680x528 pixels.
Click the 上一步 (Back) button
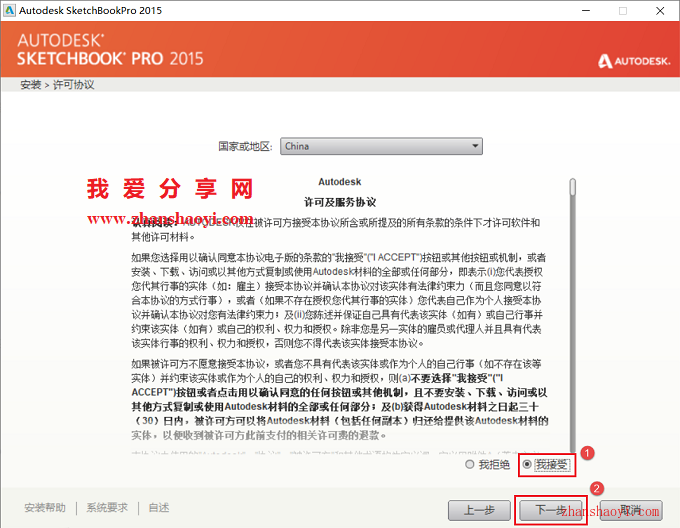click(x=479, y=510)
